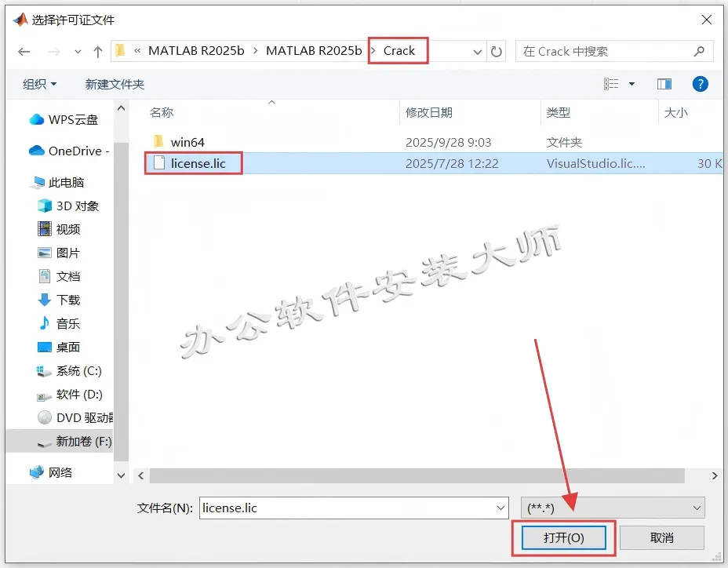The height and width of the screenshot is (568, 728).
Task: Open the file type filter dropdown
Action: (613, 508)
